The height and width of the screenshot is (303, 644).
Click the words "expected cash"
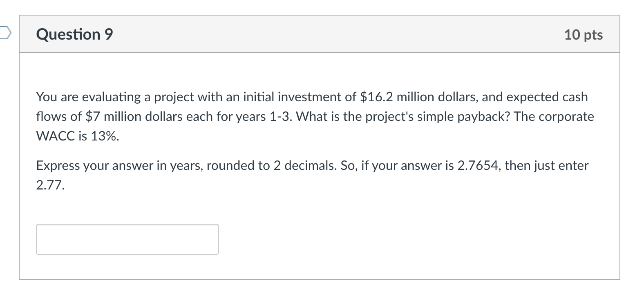[547, 97]
